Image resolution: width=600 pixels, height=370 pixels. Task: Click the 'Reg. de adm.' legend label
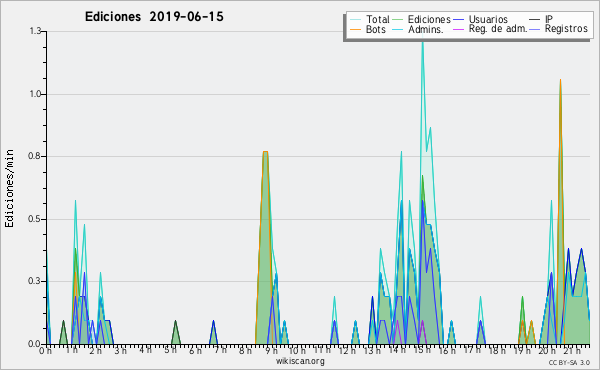coord(498,29)
